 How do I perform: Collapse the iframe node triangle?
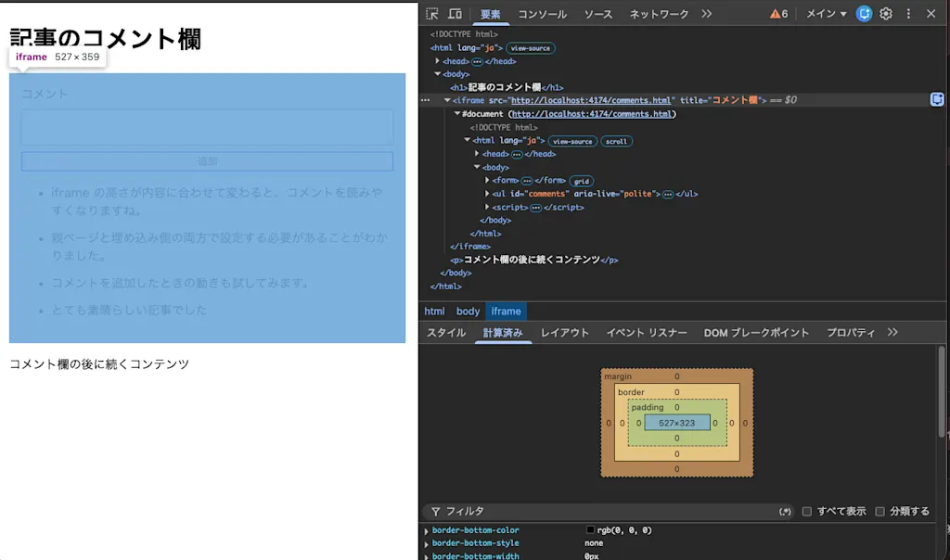point(447,100)
